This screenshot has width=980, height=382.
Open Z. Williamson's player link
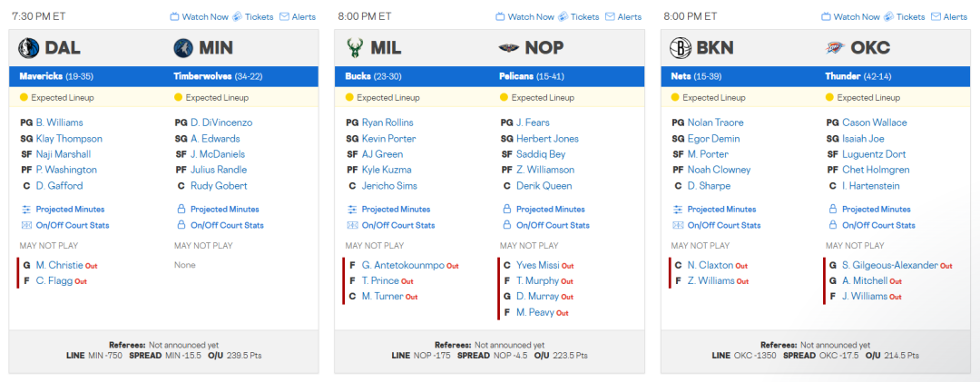(545, 170)
